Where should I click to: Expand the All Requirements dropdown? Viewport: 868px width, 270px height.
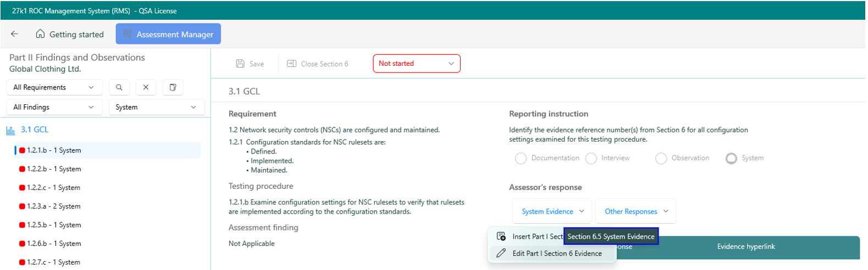click(x=54, y=87)
